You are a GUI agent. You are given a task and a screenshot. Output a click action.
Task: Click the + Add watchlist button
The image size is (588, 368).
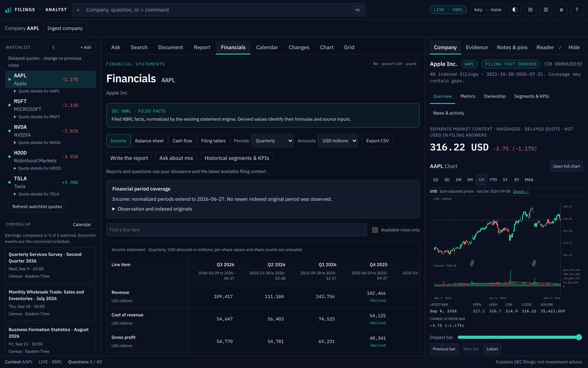point(86,47)
